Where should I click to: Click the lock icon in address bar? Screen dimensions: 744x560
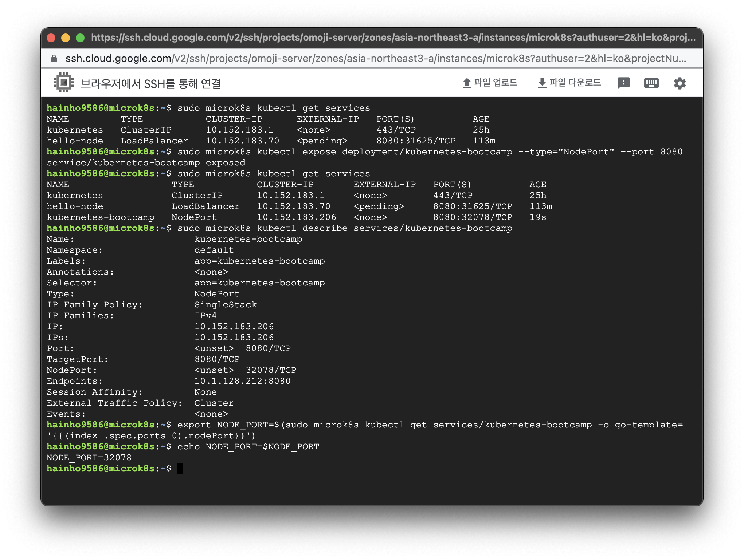click(54, 59)
